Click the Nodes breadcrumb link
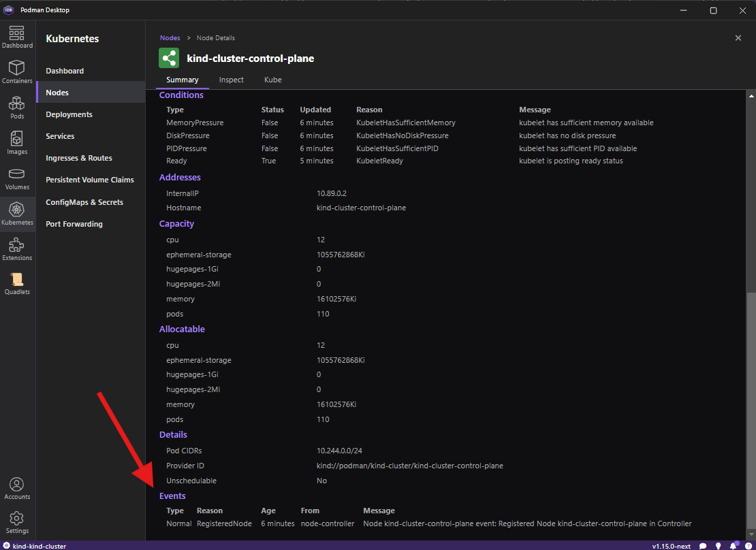 pos(170,38)
